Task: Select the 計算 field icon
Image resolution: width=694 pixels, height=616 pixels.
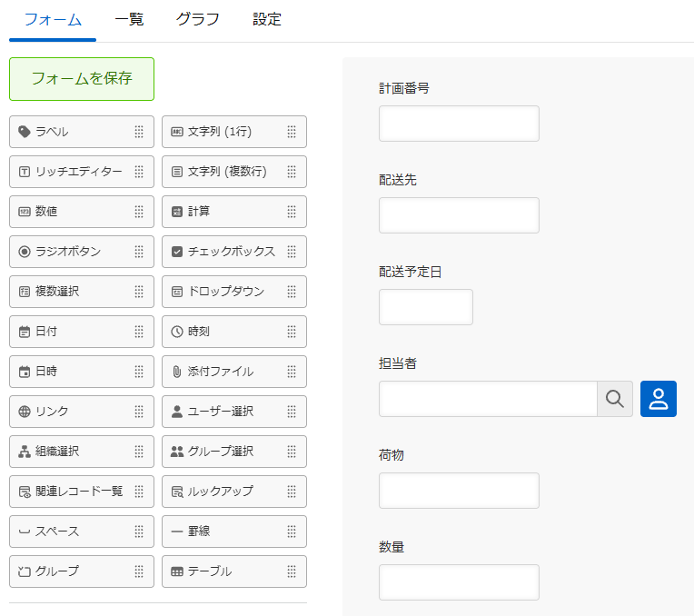Action: pyautogui.click(x=177, y=212)
